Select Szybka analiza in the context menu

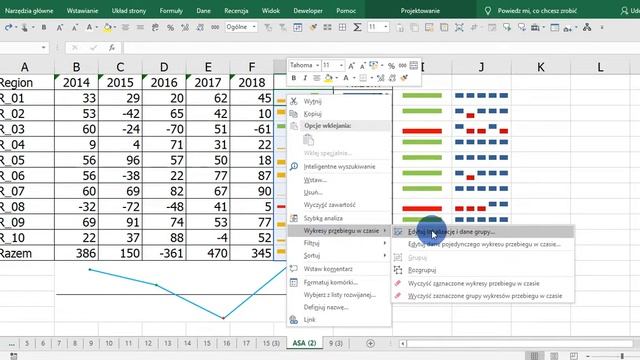(339, 218)
